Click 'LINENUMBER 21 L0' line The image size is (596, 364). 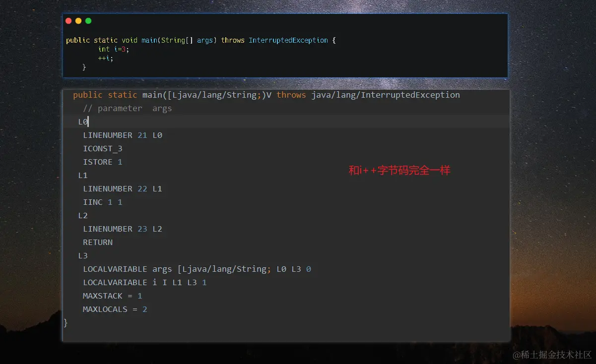click(123, 135)
